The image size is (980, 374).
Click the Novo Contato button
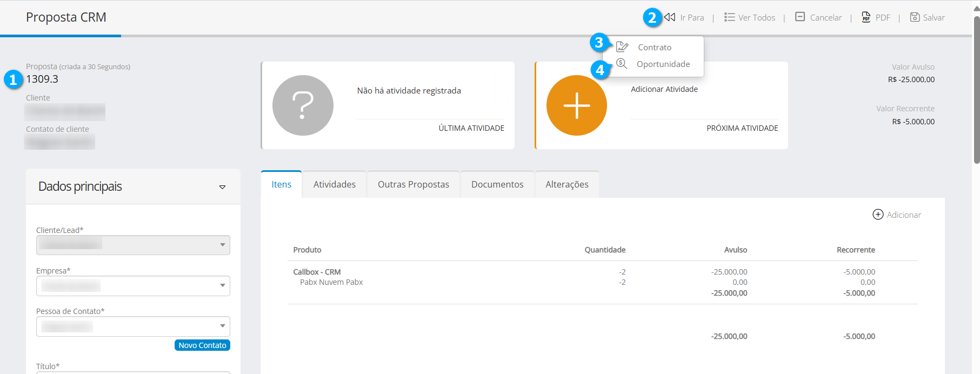[x=202, y=345]
